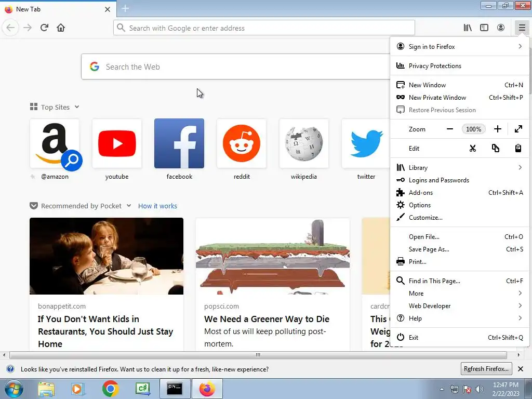
Task: Open the command prompt taskbar window
Action: click(x=175, y=389)
